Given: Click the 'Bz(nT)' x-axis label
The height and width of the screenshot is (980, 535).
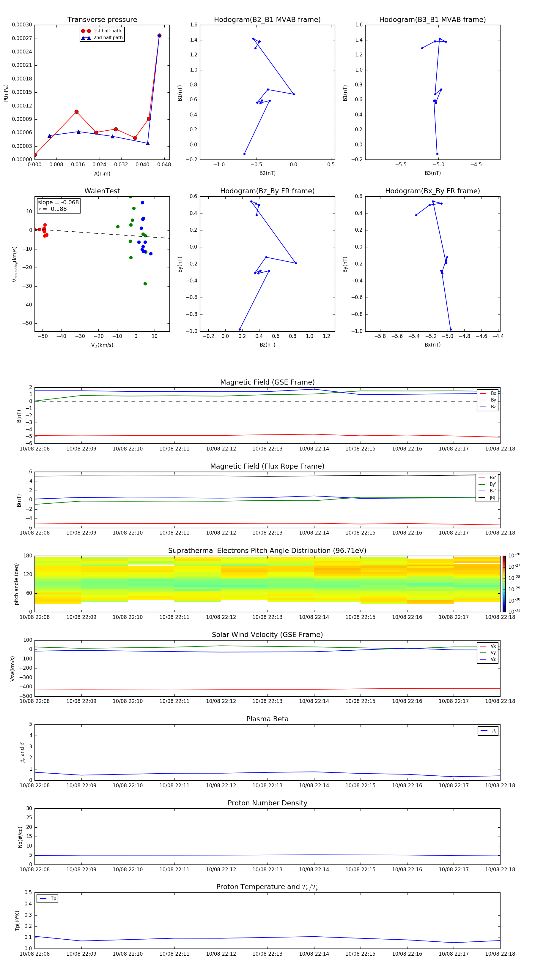Looking at the screenshot, I should pos(267,345).
